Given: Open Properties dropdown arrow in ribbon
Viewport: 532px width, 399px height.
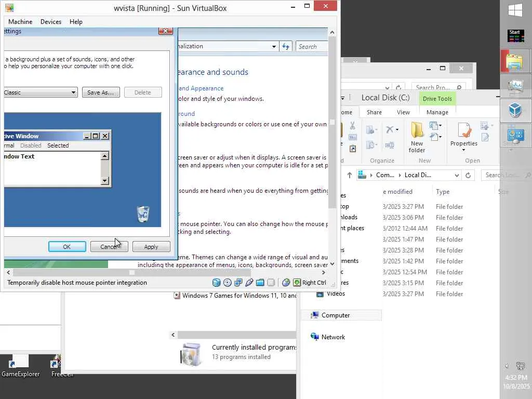Looking at the screenshot, I should [464, 150].
